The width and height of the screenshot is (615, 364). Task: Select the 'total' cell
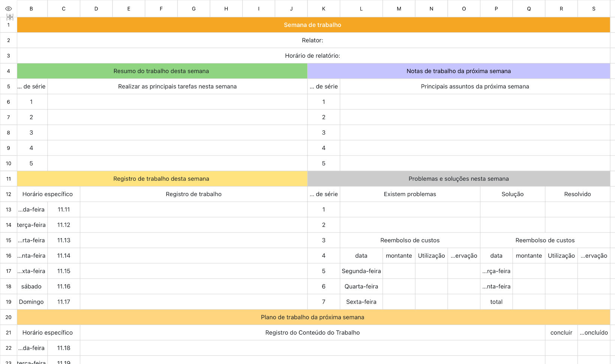(x=496, y=302)
